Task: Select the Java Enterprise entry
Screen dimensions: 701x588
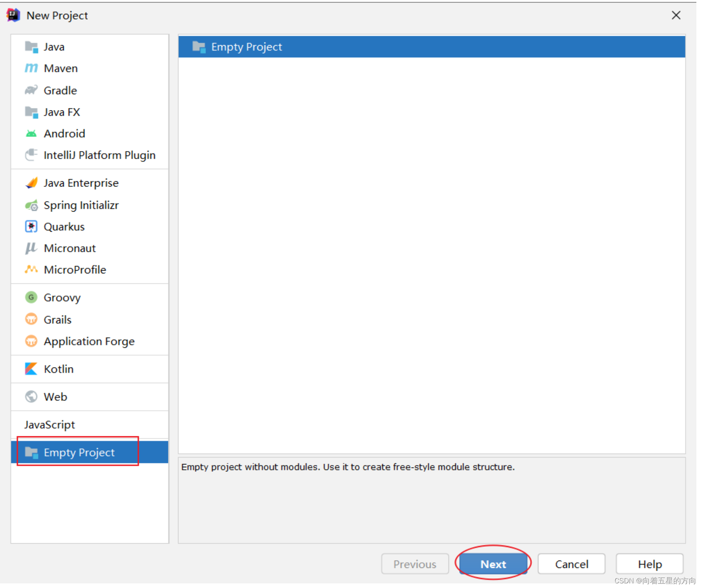Action: pos(90,183)
